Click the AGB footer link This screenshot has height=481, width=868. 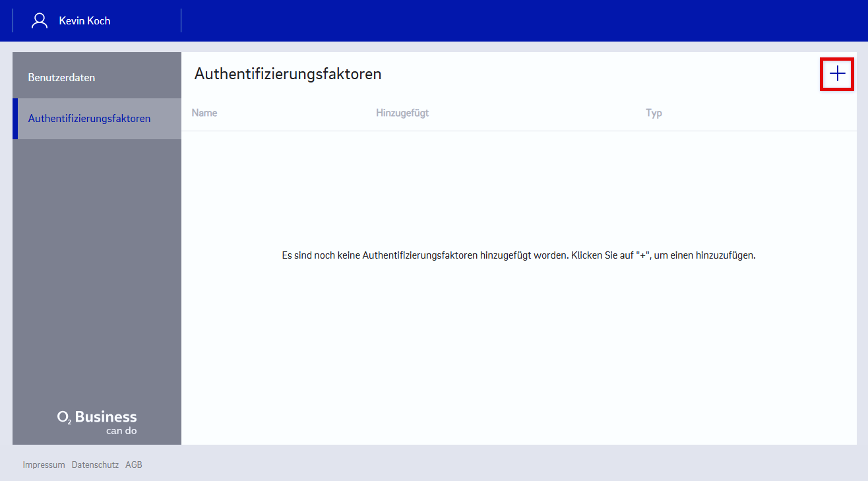tap(134, 465)
